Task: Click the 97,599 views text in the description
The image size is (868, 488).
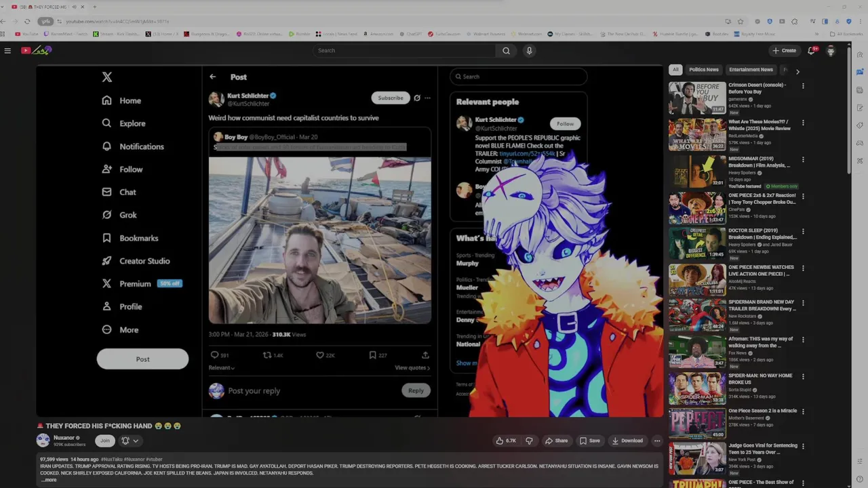Action: pos(53,460)
